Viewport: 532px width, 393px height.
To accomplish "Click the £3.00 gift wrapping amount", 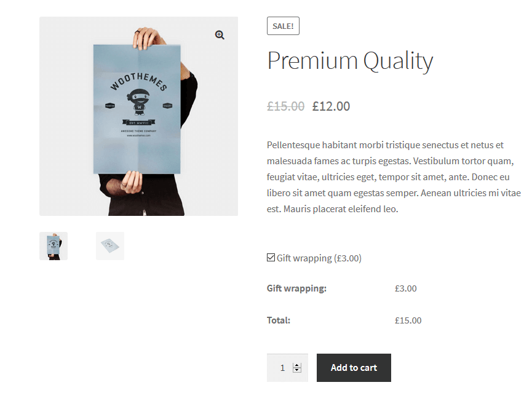I will coord(405,288).
